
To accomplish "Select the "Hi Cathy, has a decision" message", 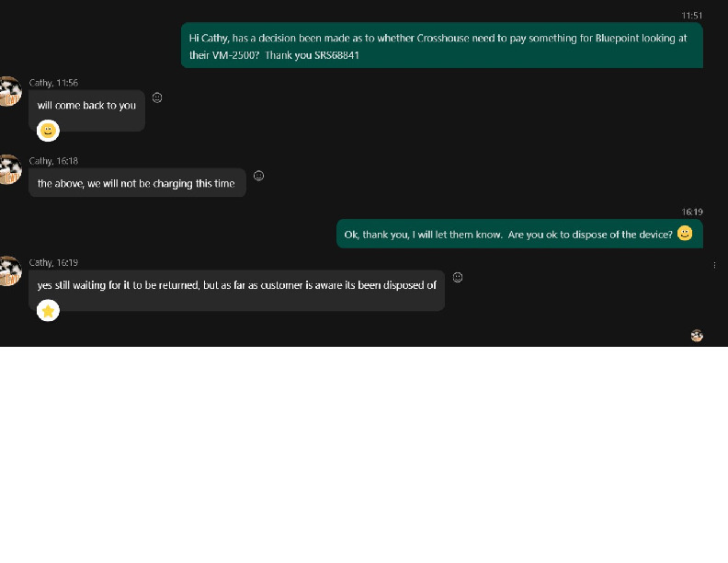I will click(x=441, y=46).
